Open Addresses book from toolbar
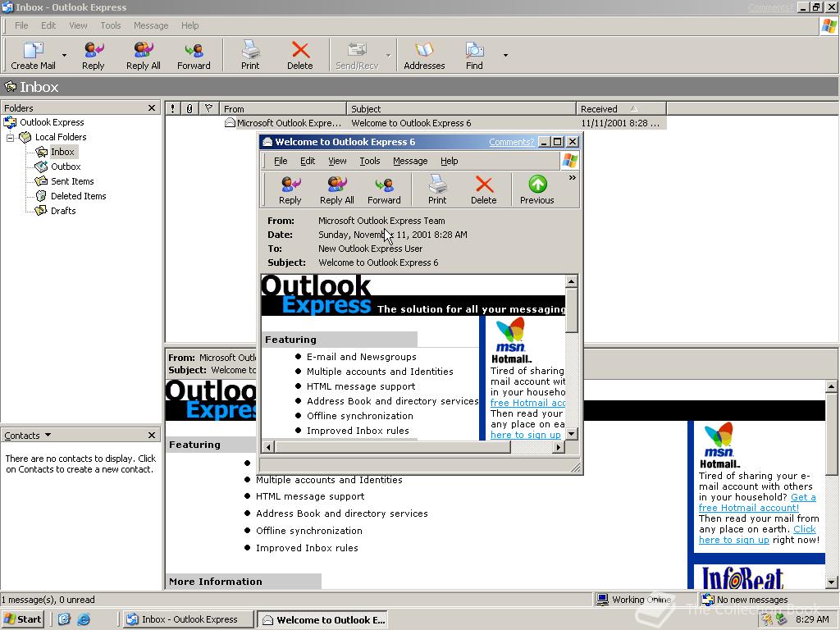The width and height of the screenshot is (840, 630). [424, 55]
